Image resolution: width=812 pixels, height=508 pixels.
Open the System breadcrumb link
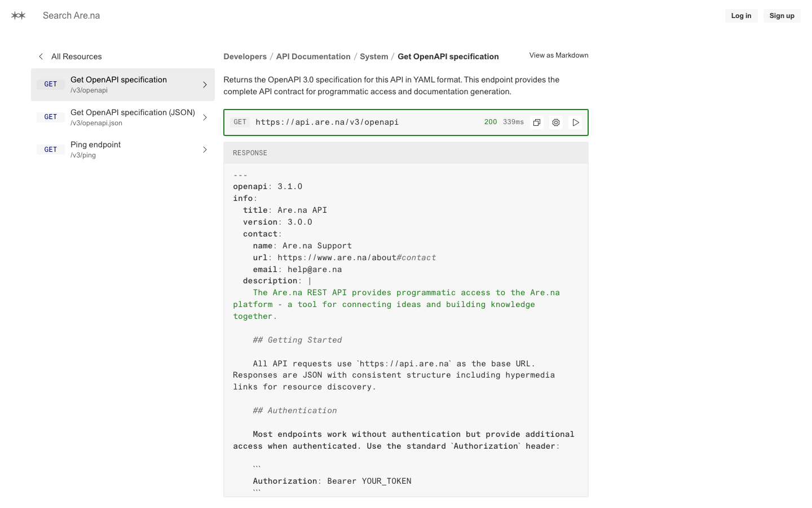[374, 56]
